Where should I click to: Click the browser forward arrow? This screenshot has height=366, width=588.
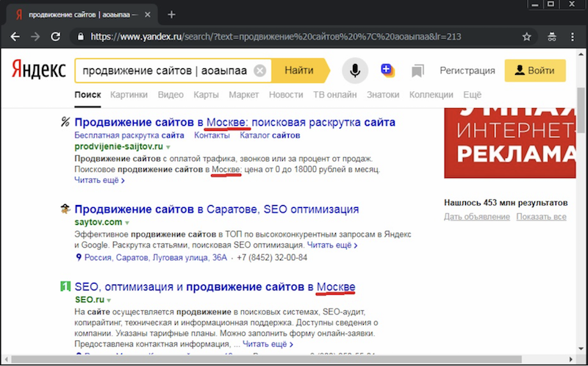[x=35, y=37]
